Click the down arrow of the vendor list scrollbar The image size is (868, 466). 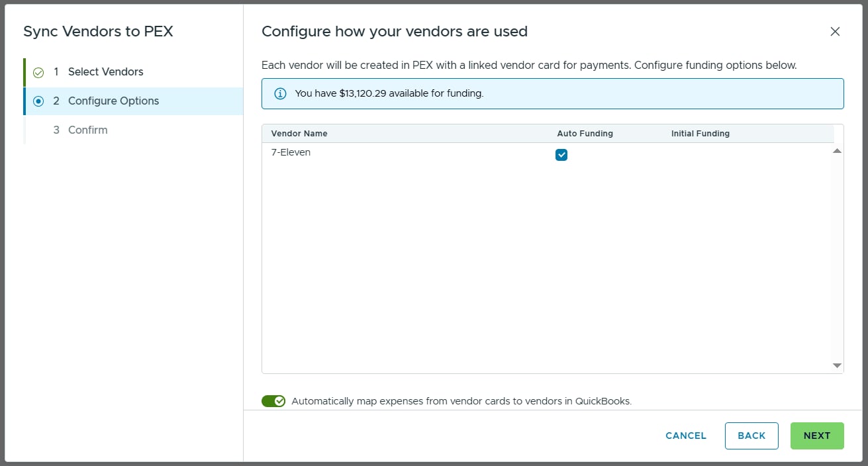click(837, 365)
